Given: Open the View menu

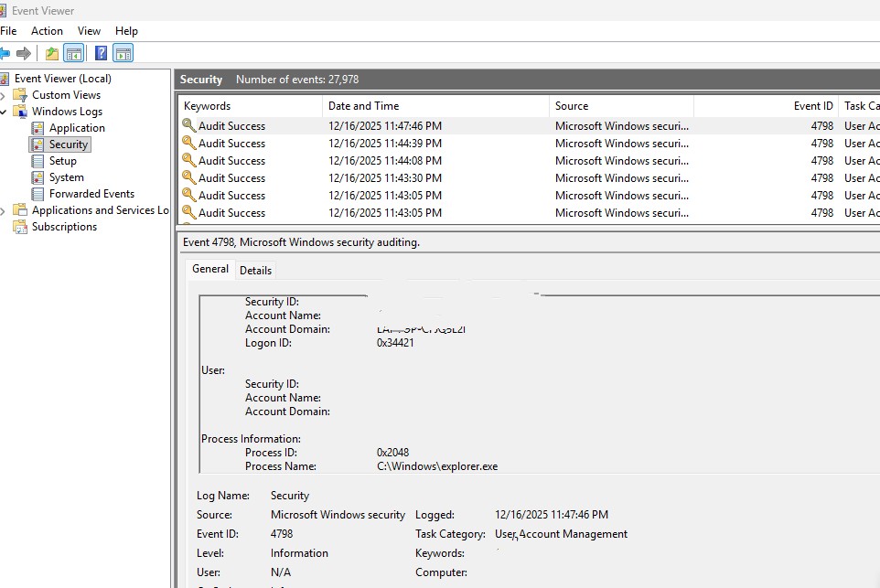Looking at the screenshot, I should [x=89, y=31].
